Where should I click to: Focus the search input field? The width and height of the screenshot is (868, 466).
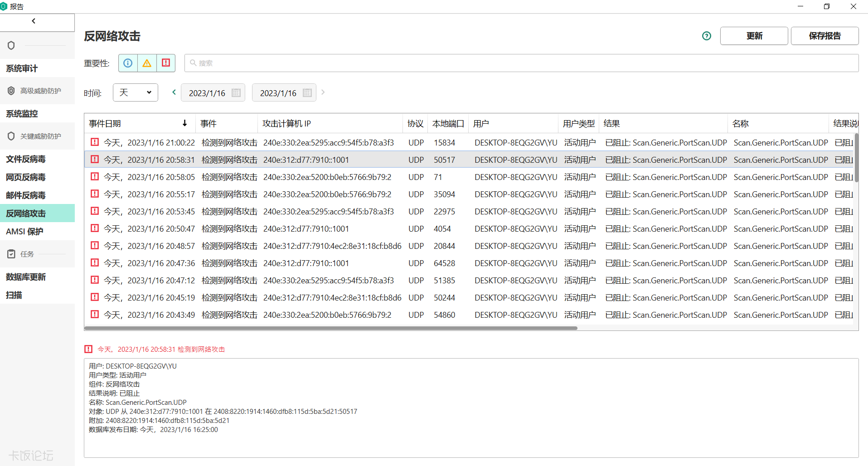(521, 63)
